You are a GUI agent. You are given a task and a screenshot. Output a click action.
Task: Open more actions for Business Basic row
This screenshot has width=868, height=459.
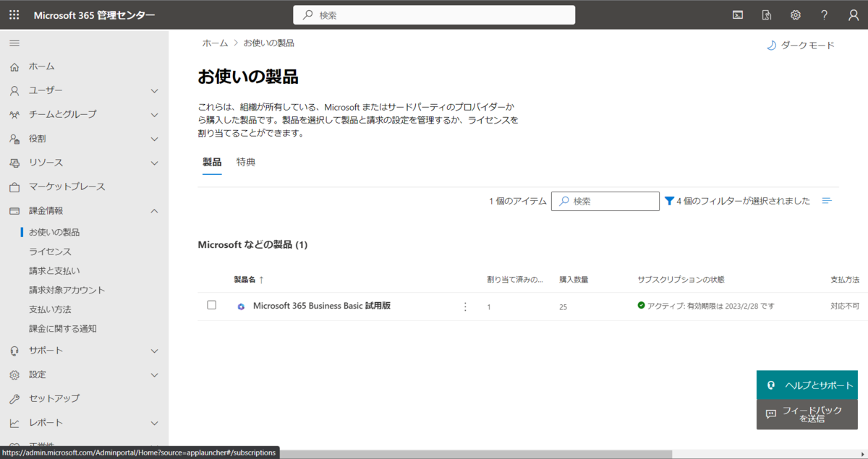point(465,306)
